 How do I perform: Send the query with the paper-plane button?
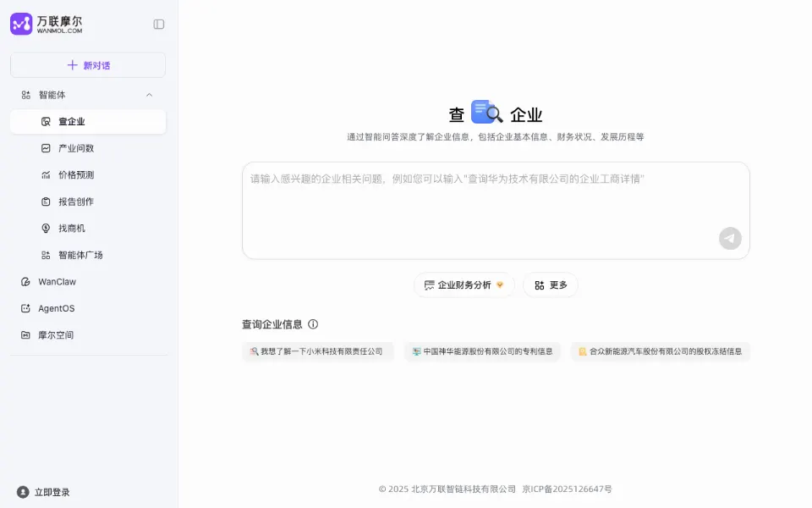730,239
